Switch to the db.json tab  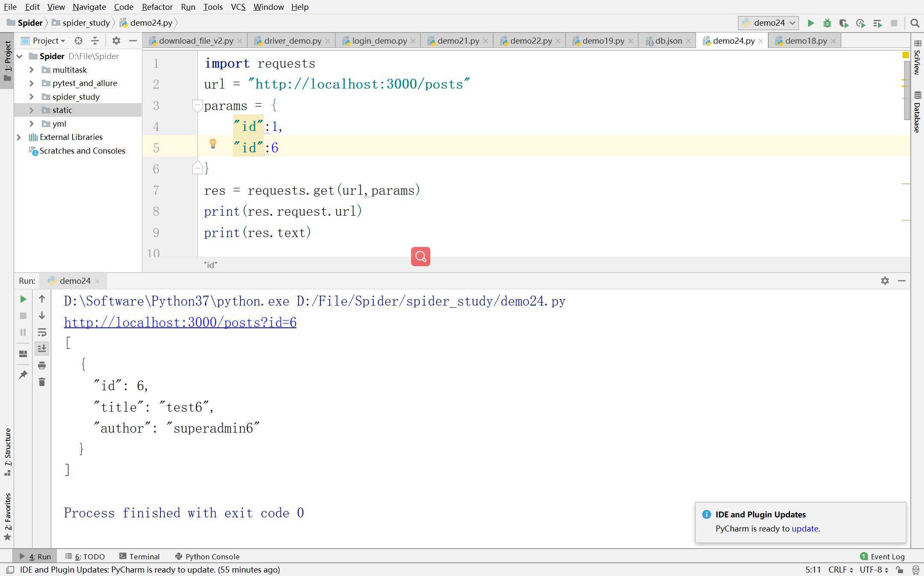click(668, 41)
